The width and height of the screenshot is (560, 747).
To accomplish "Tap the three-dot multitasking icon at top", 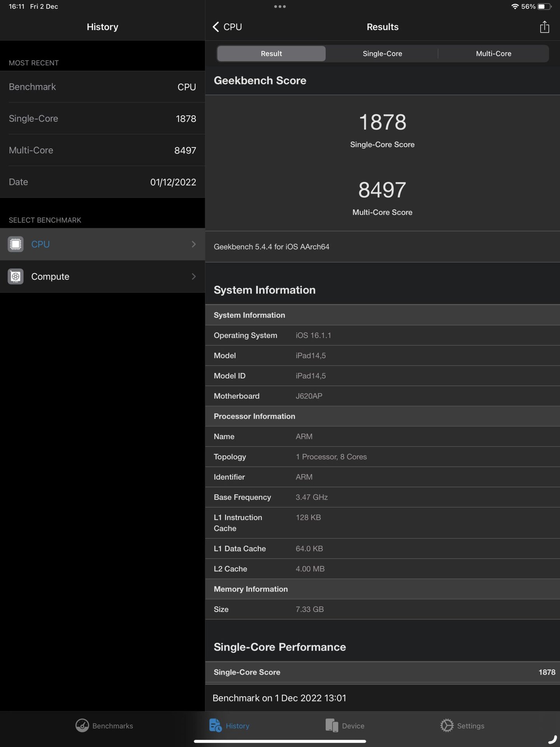I will click(x=280, y=7).
